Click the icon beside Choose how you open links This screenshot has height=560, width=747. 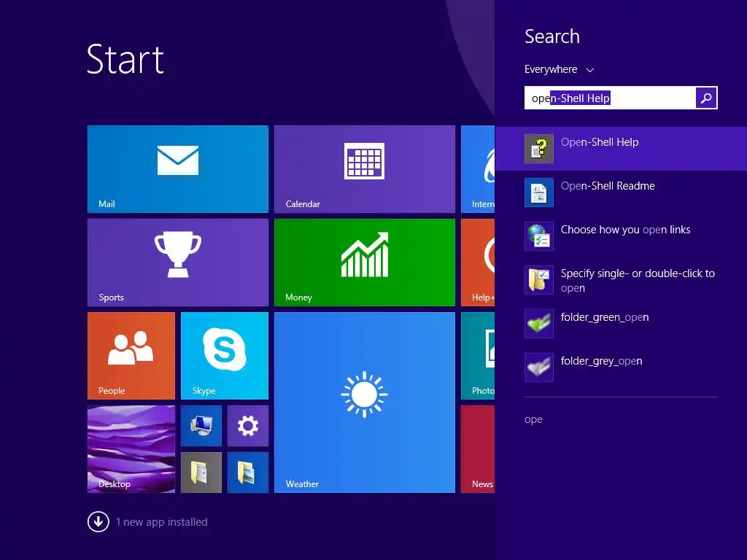click(539, 236)
